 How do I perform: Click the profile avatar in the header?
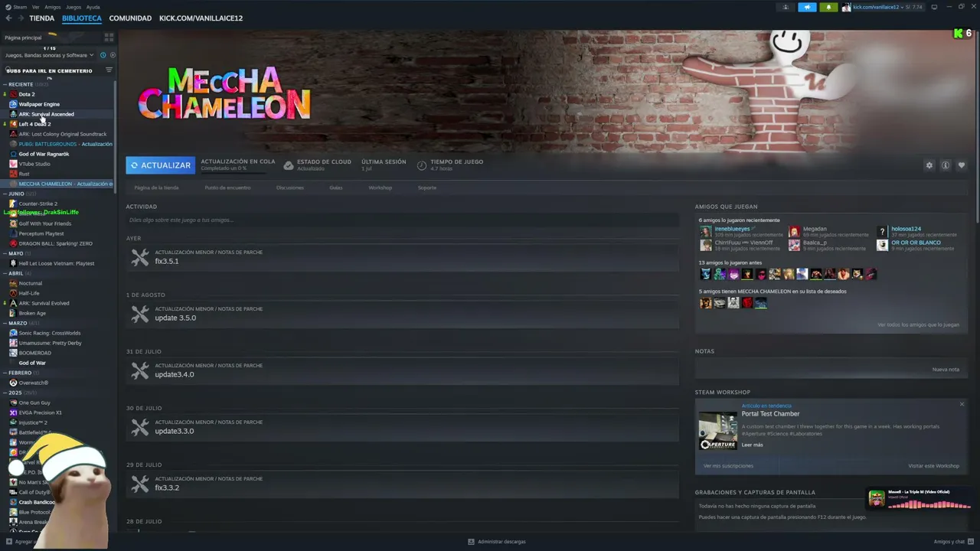pyautogui.click(x=847, y=7)
